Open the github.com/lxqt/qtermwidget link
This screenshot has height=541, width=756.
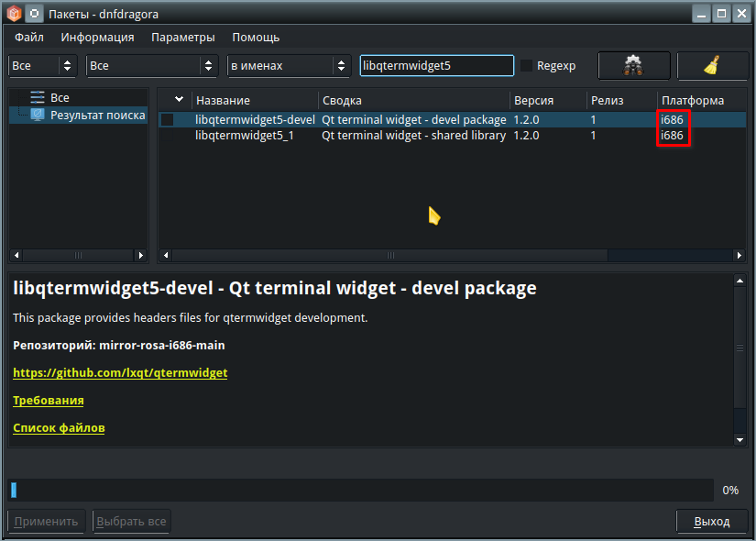click(x=120, y=373)
